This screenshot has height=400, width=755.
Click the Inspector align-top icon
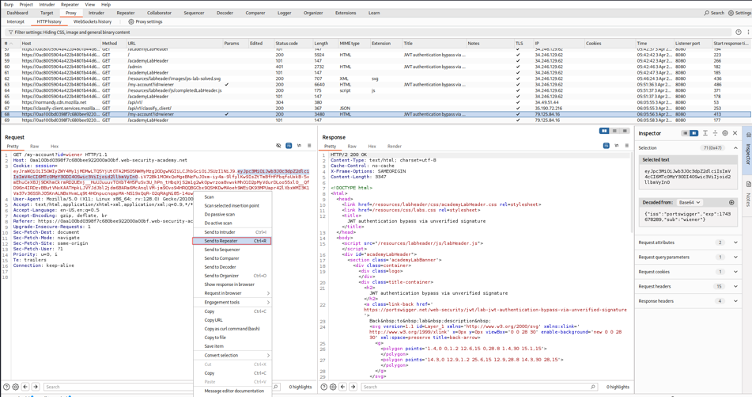coord(705,133)
